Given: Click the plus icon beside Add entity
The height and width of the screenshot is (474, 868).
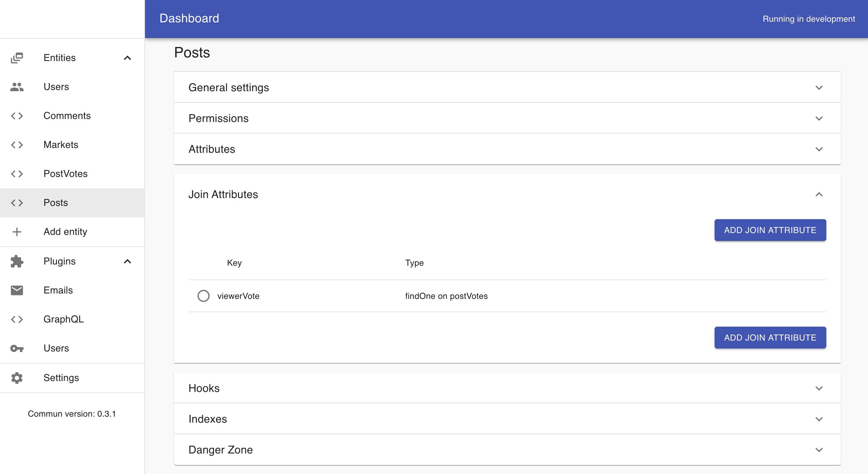Looking at the screenshot, I should pos(17,232).
